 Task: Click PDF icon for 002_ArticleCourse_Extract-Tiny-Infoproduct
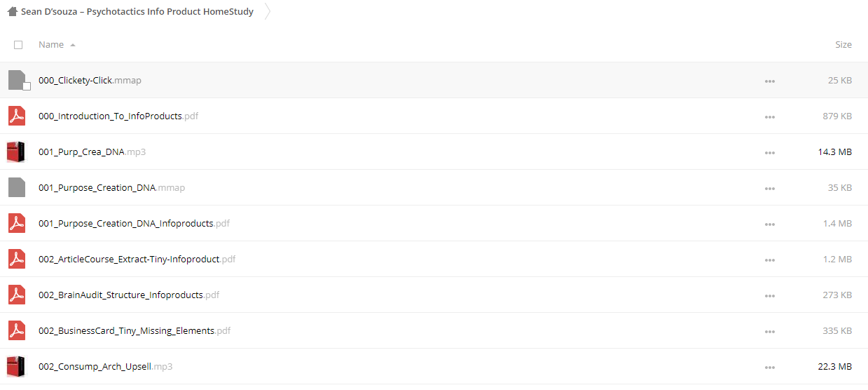(x=17, y=259)
